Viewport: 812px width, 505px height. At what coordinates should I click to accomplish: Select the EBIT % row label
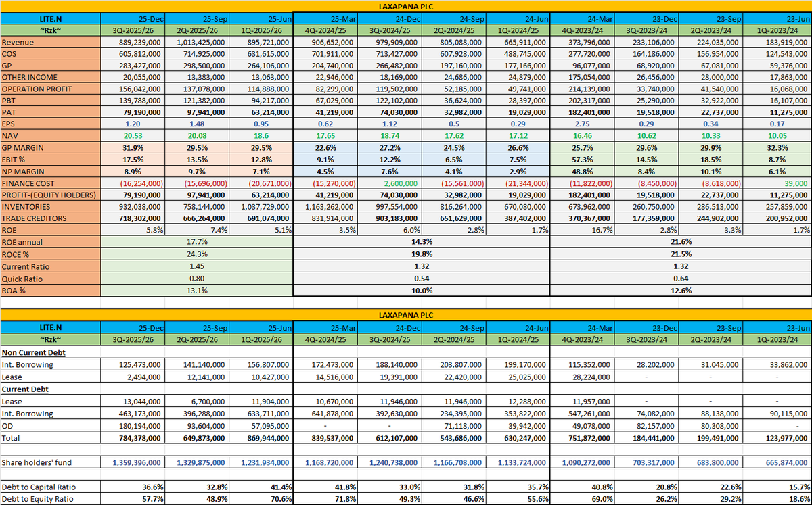point(51,159)
